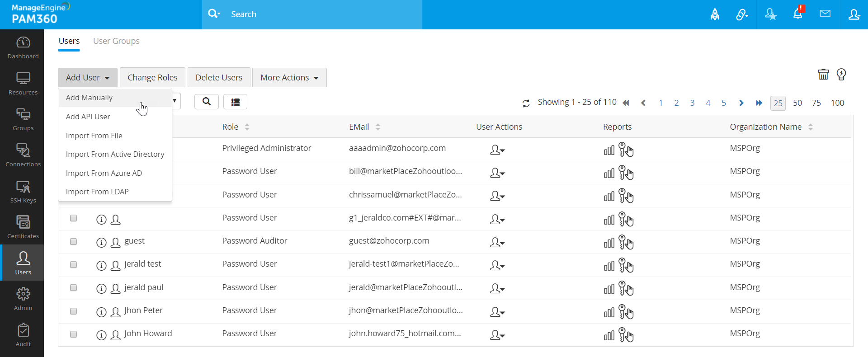Switch to the User Groups tab
868x357 pixels.
(x=116, y=41)
